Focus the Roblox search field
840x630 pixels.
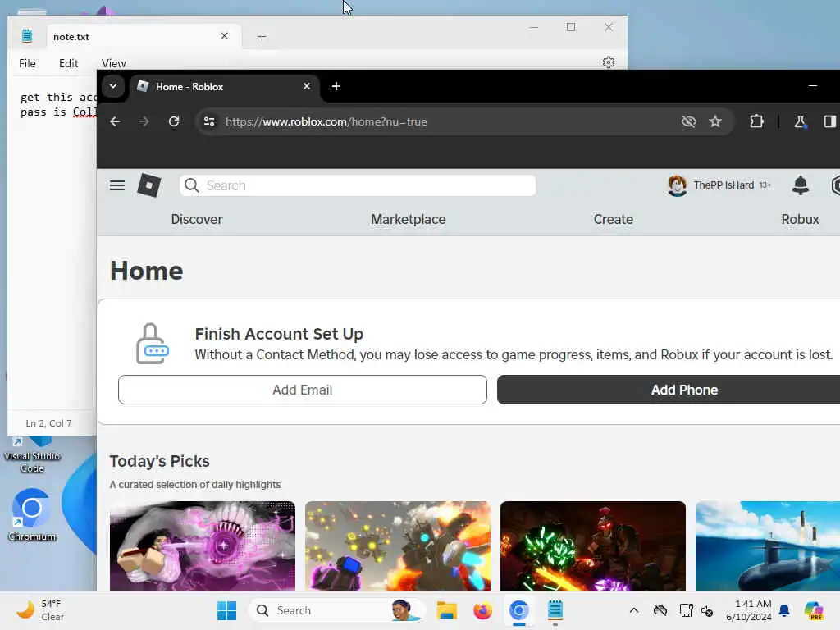pos(358,185)
